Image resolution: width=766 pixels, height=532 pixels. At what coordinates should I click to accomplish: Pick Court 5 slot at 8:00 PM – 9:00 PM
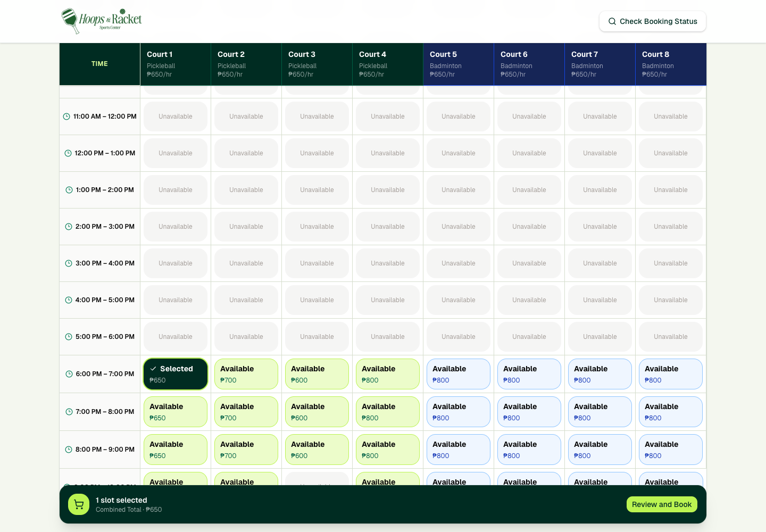point(459,450)
